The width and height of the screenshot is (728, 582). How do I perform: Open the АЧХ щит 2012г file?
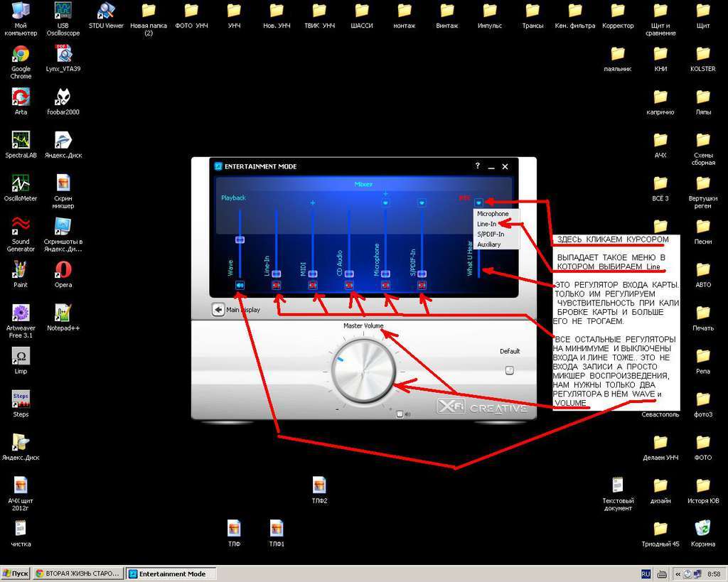tap(21, 494)
